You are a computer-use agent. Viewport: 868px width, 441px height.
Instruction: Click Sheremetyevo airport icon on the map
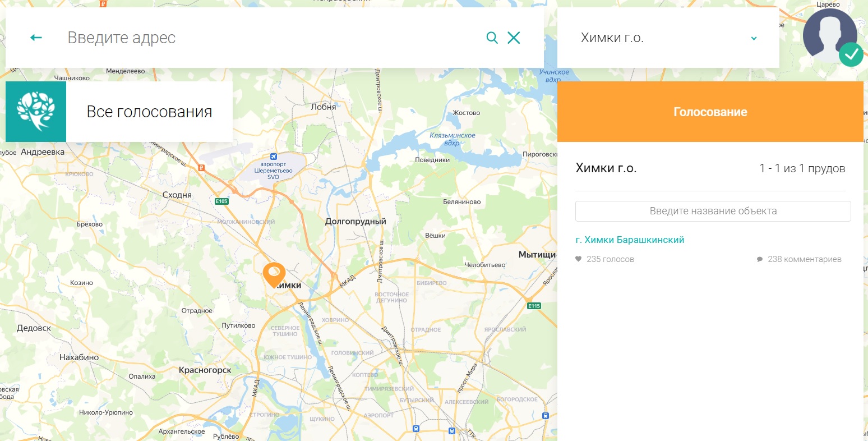pos(274,157)
